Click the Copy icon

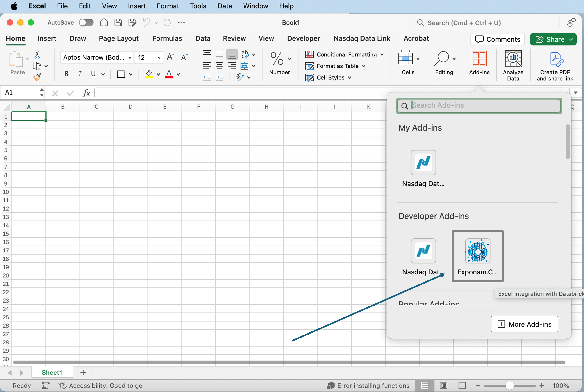[37, 66]
